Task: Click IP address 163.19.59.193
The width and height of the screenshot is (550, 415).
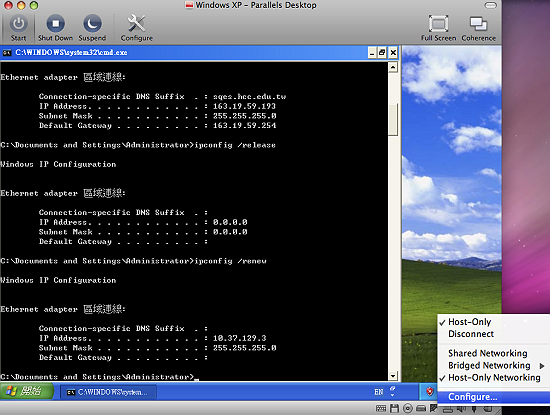Action: [244, 106]
